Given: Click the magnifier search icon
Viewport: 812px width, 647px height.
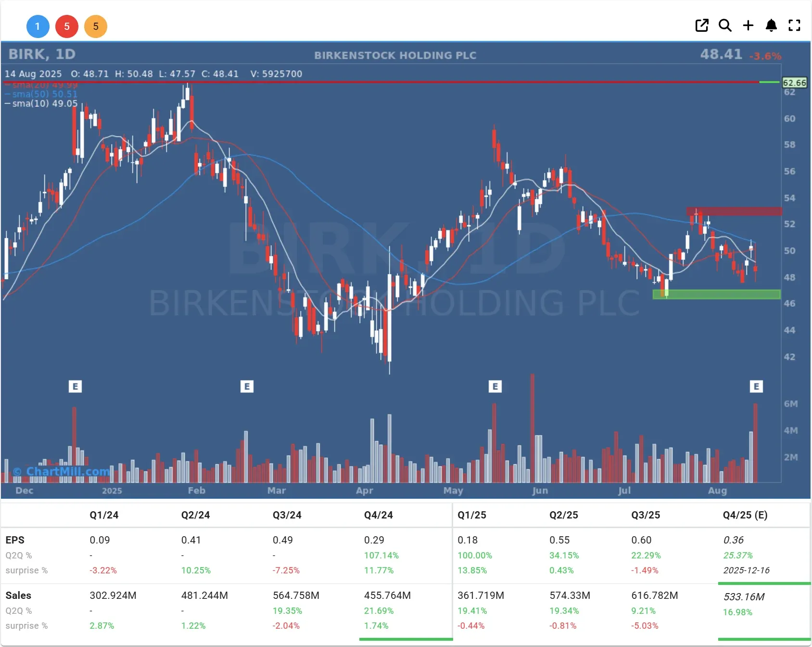Looking at the screenshot, I should (725, 26).
